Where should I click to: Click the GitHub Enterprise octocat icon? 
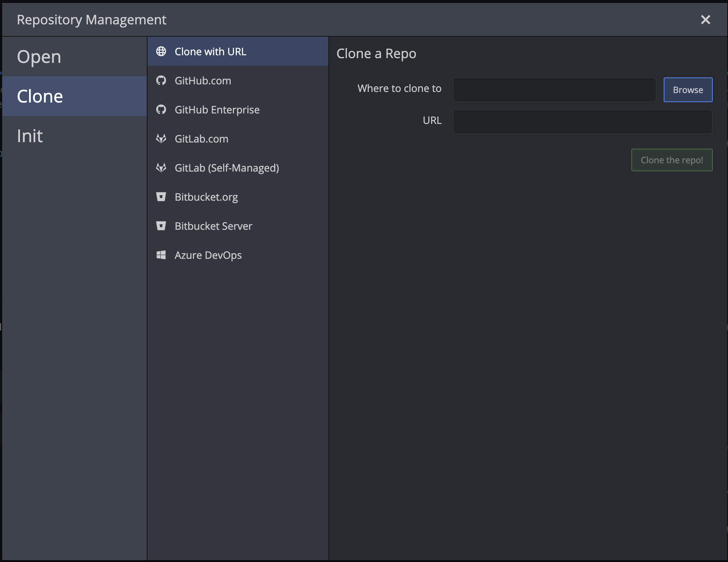(x=161, y=109)
